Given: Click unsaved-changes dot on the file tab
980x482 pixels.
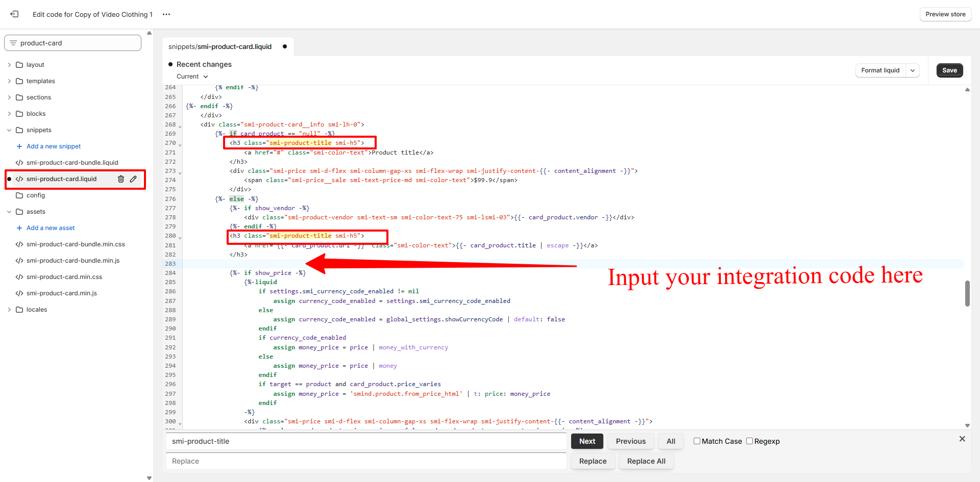Looking at the screenshot, I should (285, 46).
